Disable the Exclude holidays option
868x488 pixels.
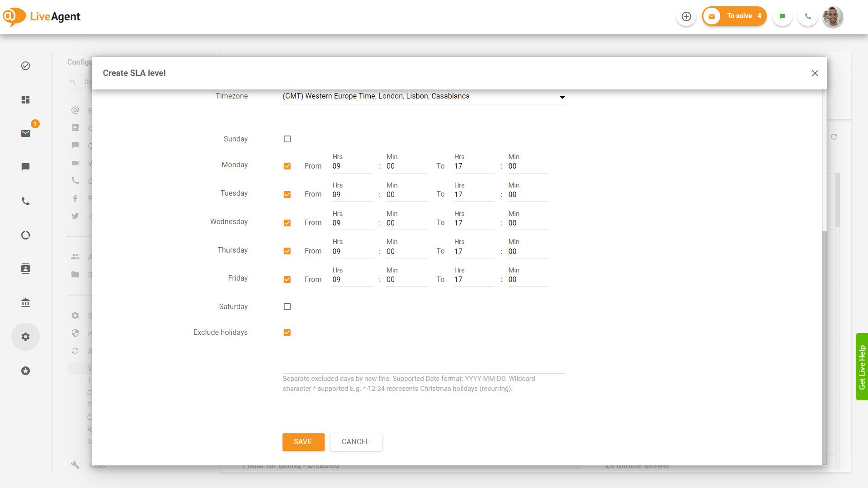tap(287, 332)
